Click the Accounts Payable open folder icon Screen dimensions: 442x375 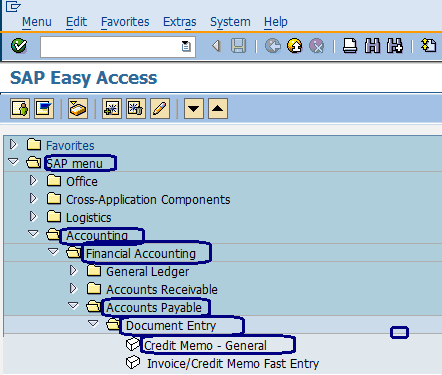pos(94,306)
